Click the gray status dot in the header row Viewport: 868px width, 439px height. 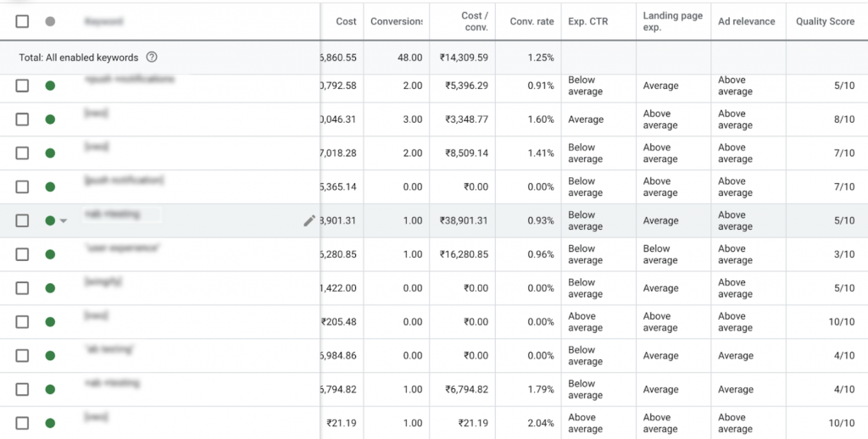50,21
